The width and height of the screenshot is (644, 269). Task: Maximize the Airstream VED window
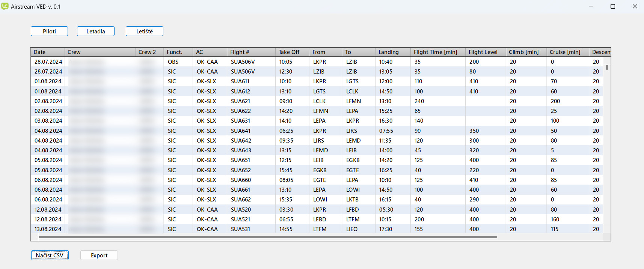coord(613,6)
